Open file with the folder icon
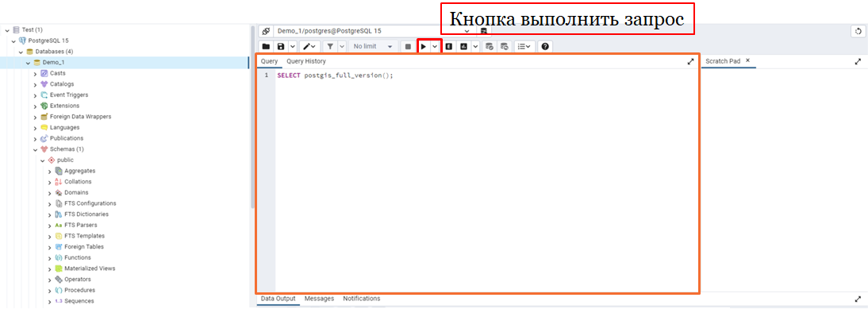The width and height of the screenshot is (868, 313). [266, 47]
